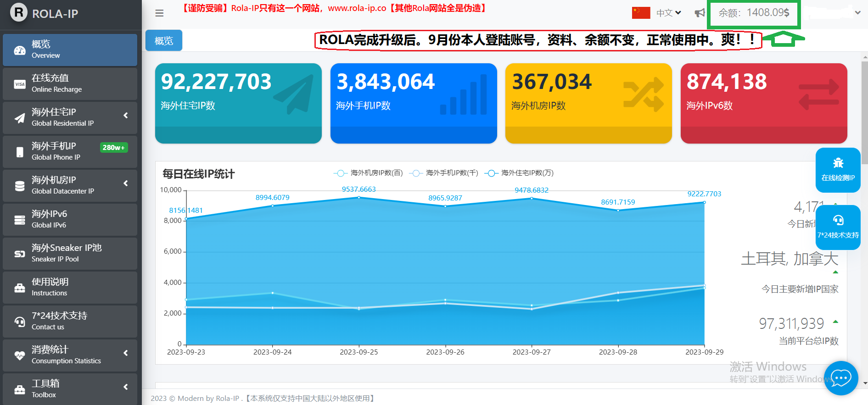Click the Global Datacenter IP database icon
868x405 pixels.
point(20,186)
